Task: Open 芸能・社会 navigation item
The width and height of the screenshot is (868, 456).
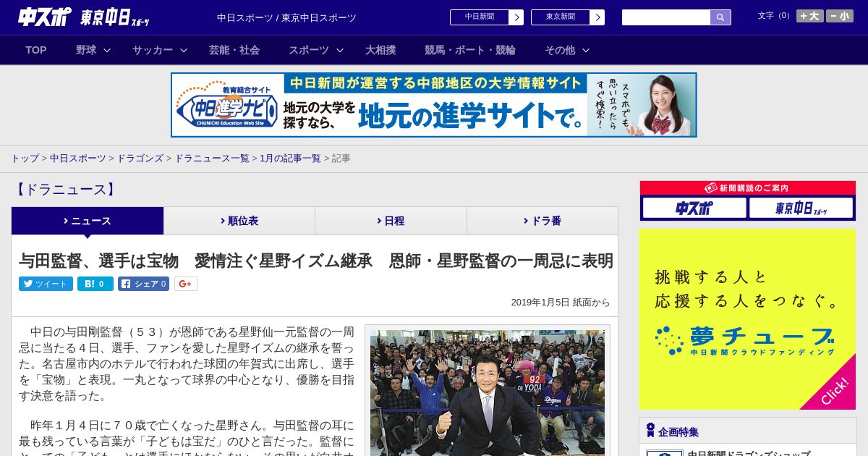Action: pyautogui.click(x=234, y=50)
